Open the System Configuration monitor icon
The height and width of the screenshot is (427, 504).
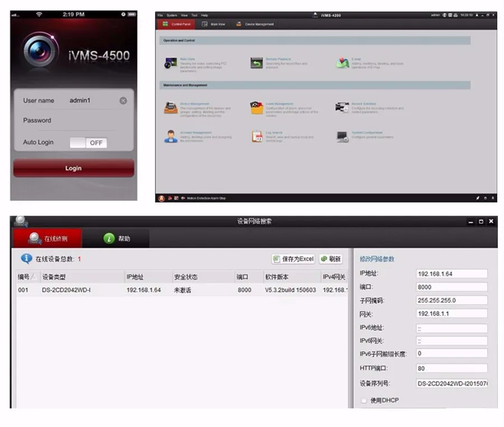coord(342,137)
